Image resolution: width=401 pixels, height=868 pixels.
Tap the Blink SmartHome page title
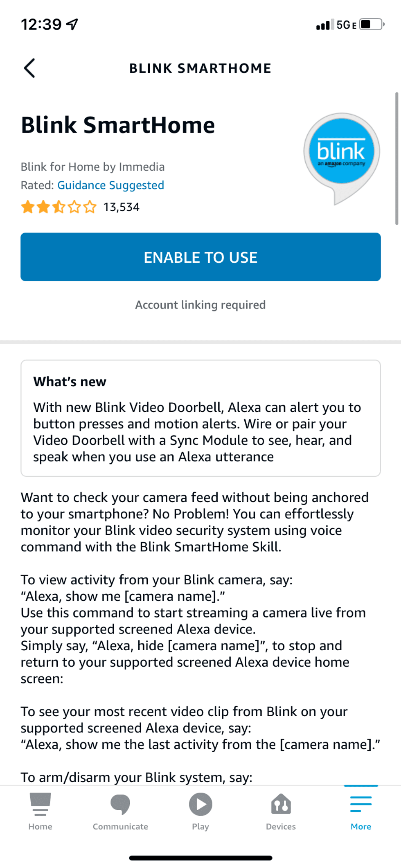coord(118,125)
